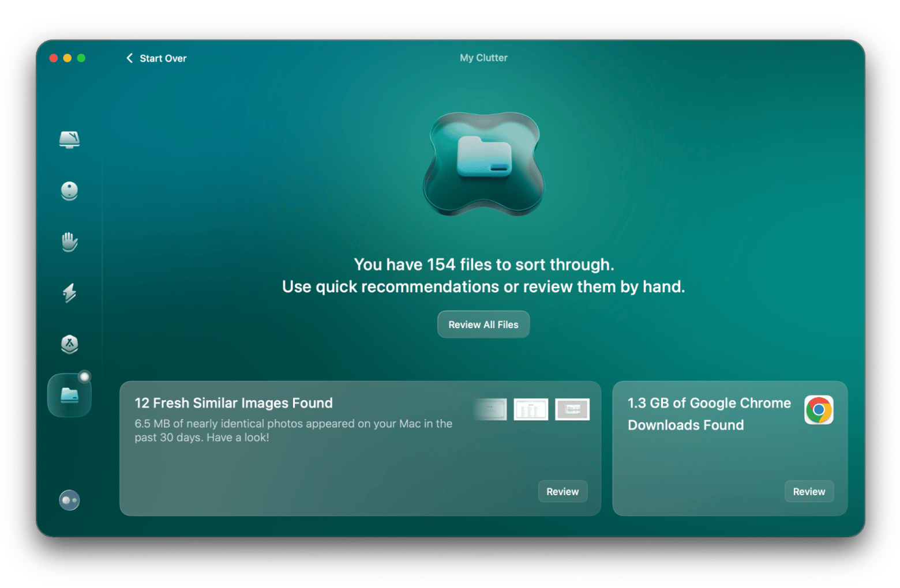
Task: Click the 'Google Chrome Downloads Found' heading
Action: 708,414
